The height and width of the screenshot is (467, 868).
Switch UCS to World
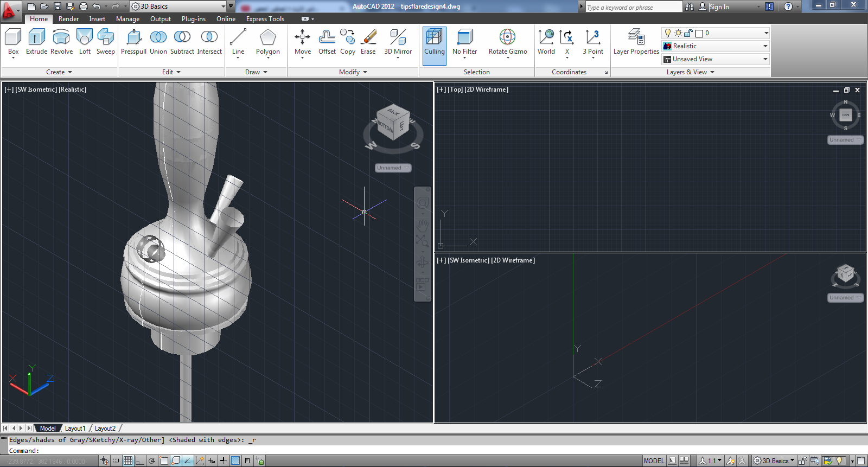click(546, 42)
